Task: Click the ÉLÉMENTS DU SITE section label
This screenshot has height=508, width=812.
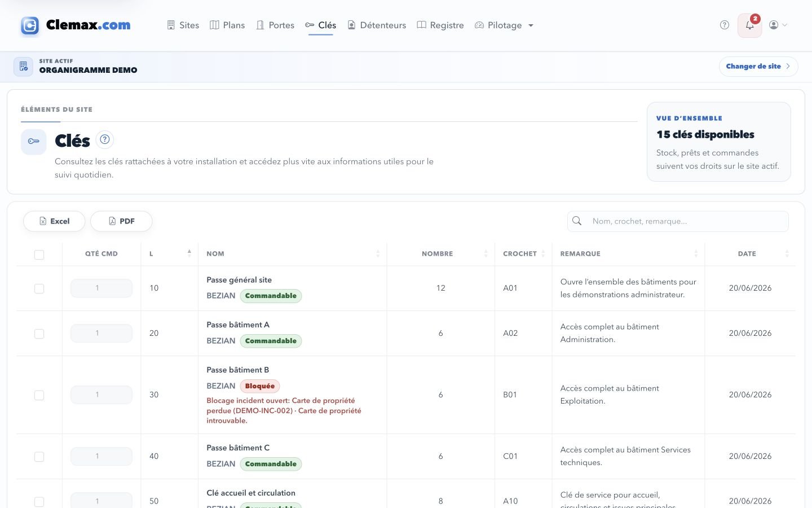Action: pyautogui.click(x=56, y=110)
